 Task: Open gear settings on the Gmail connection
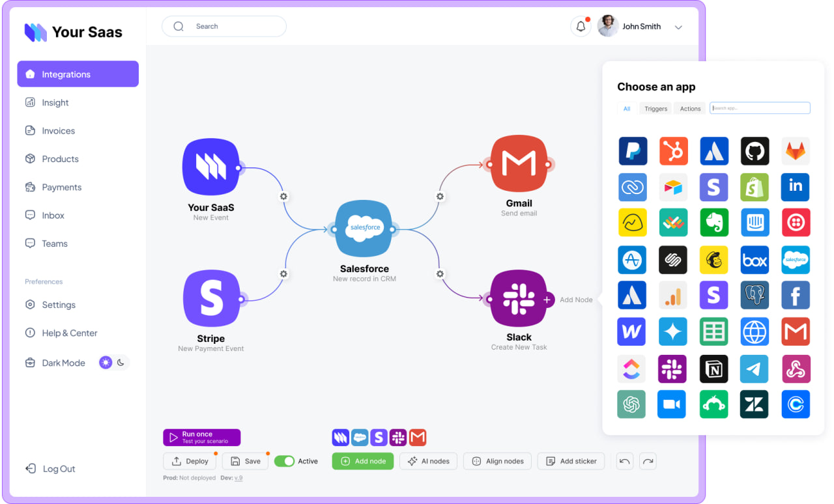point(440,196)
